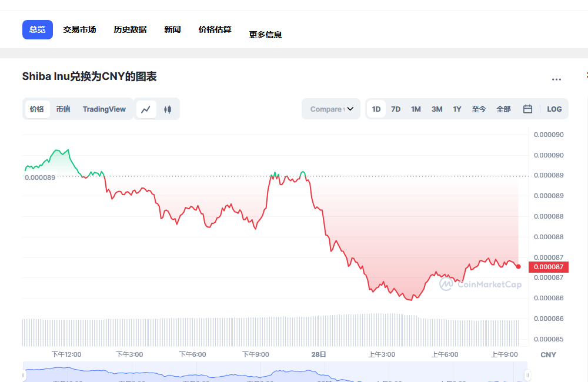Viewport: 588px width, 382px height.
Task: Open the 历史数据 historical data tab
Action: [x=130, y=29]
